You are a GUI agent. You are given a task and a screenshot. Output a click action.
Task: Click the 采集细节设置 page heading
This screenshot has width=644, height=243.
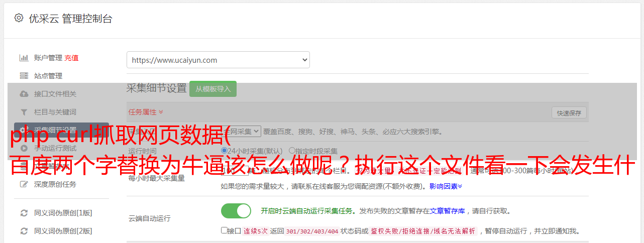tap(156, 88)
